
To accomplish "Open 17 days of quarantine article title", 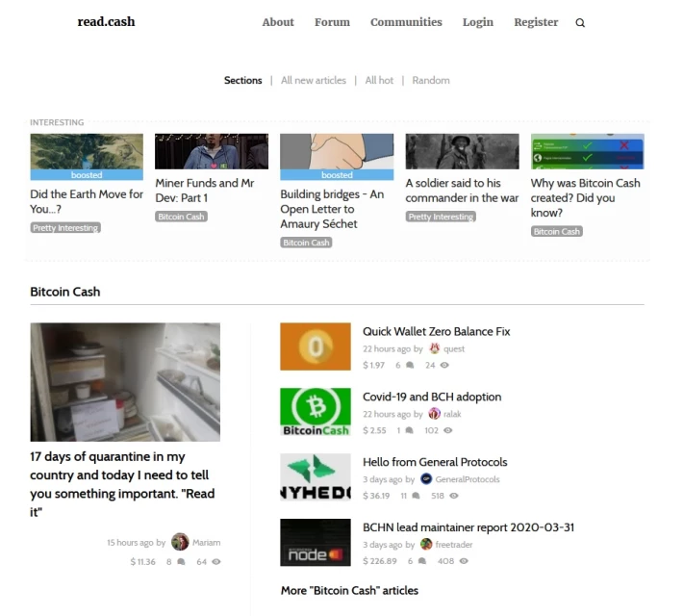I will pos(122,484).
